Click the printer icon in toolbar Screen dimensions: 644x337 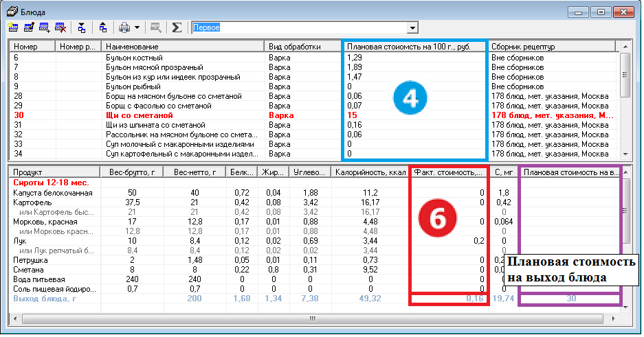[124, 27]
